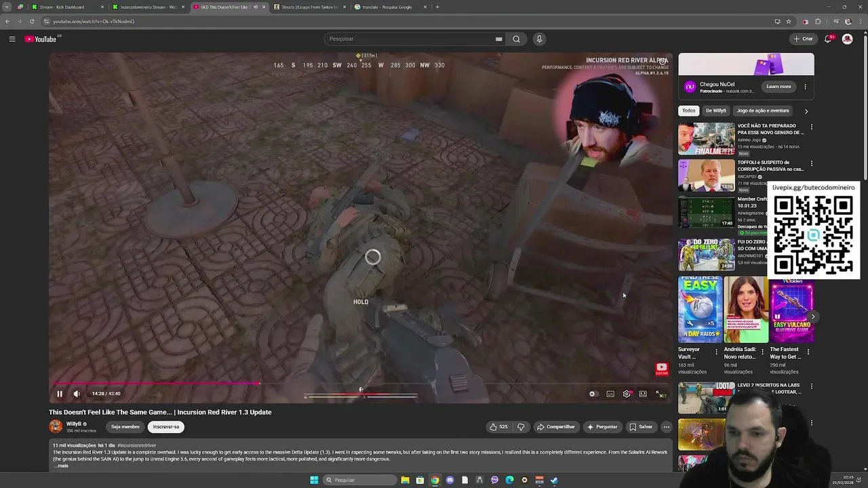Image resolution: width=868 pixels, height=488 pixels.
Task: Switch to the translate - Pesquisa Google tab
Action: click(391, 7)
